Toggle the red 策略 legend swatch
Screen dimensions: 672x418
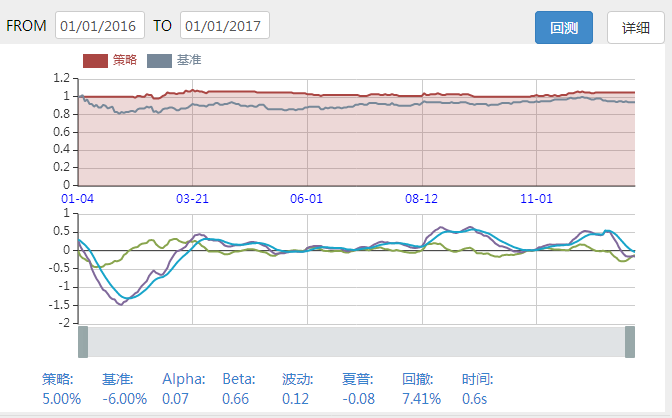[x=95, y=61]
